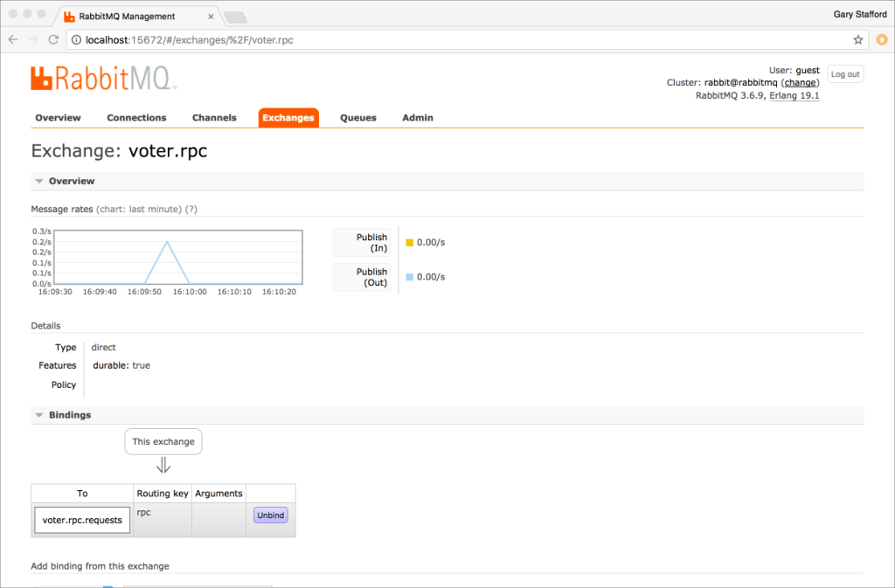Reload the page with refresh icon
Viewport: 895px width, 588px height.
[x=53, y=39]
